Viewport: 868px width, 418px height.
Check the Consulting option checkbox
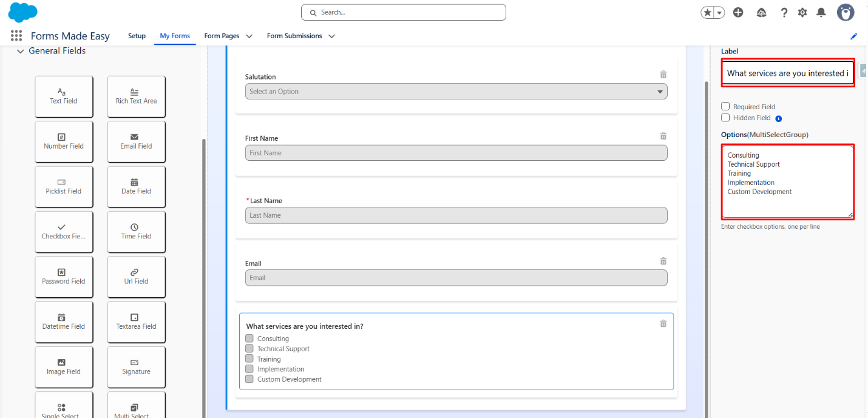[249, 339]
